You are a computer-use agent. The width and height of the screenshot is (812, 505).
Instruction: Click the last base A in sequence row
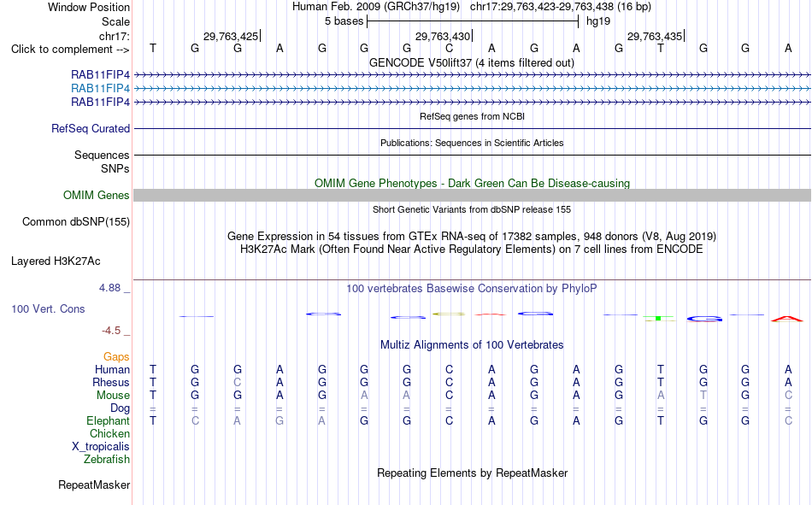point(788,48)
